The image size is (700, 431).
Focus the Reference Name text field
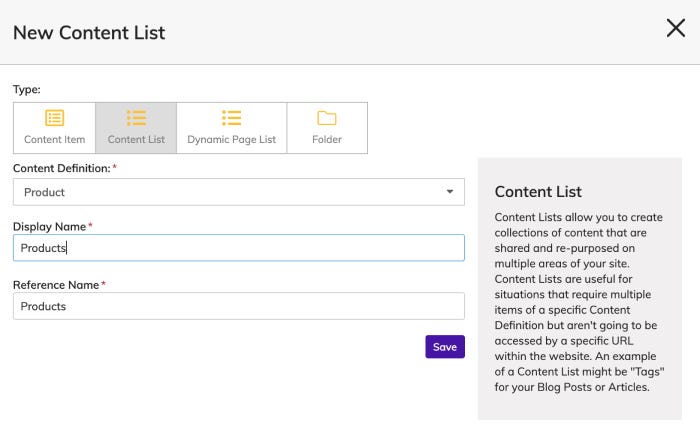[238, 306]
